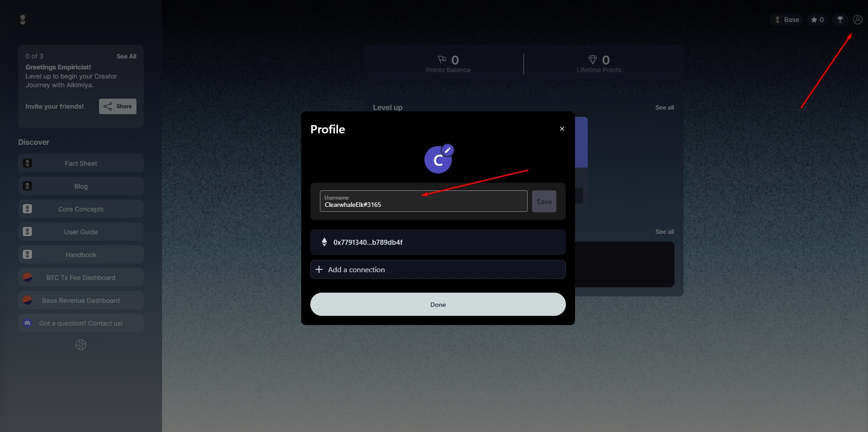Open the user account icon in header

click(858, 20)
